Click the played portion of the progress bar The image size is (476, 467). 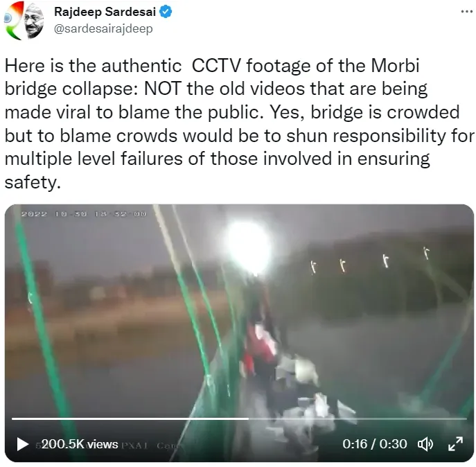(130, 418)
